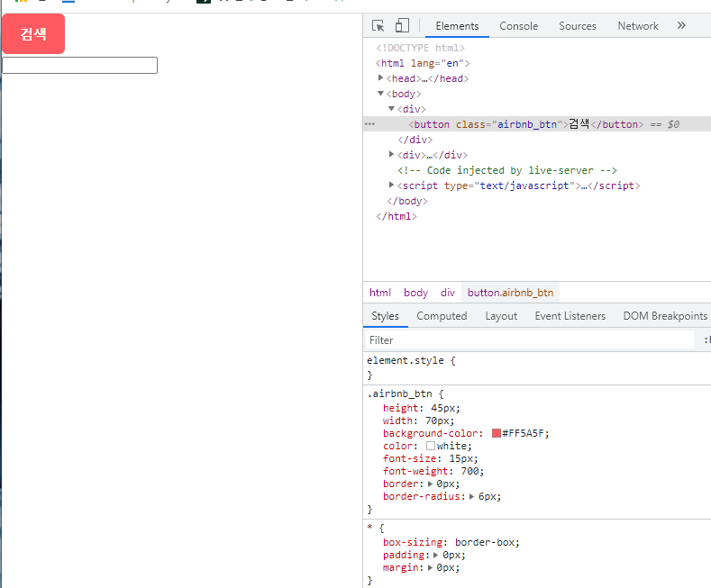Open color picker for #FF5A5F swatch

pos(496,433)
